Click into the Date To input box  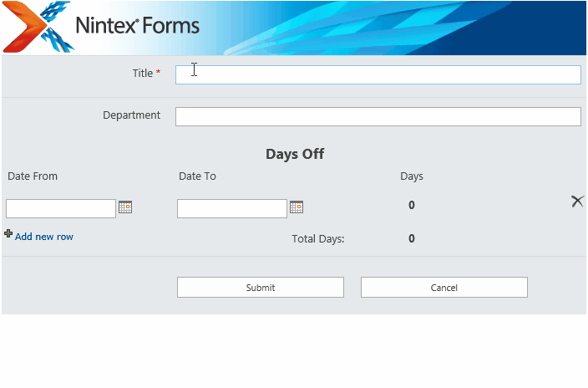pyautogui.click(x=231, y=208)
